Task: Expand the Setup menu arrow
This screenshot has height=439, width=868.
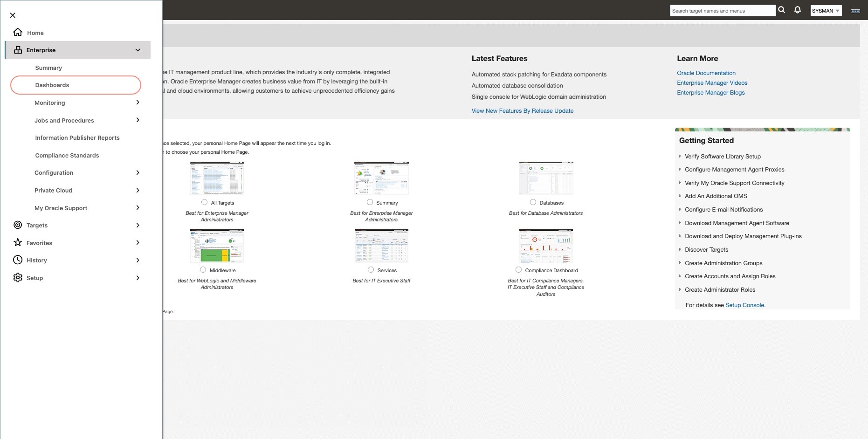Action: click(x=138, y=278)
